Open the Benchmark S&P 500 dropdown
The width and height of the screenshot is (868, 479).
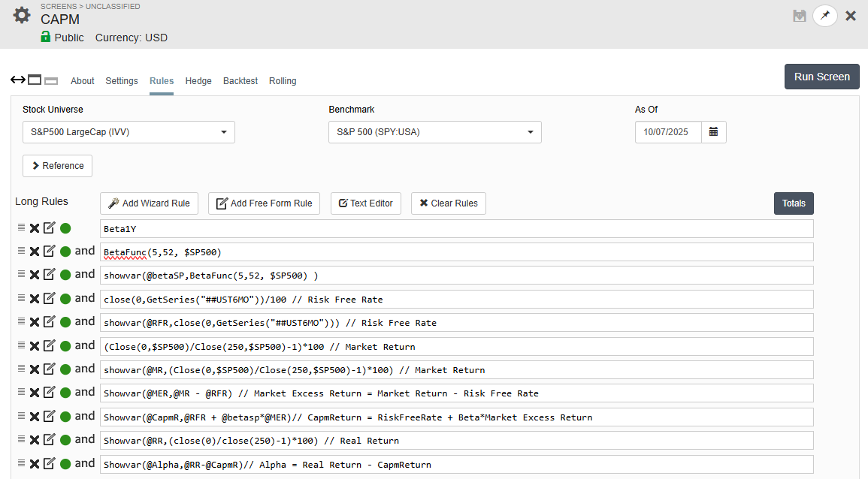point(434,132)
